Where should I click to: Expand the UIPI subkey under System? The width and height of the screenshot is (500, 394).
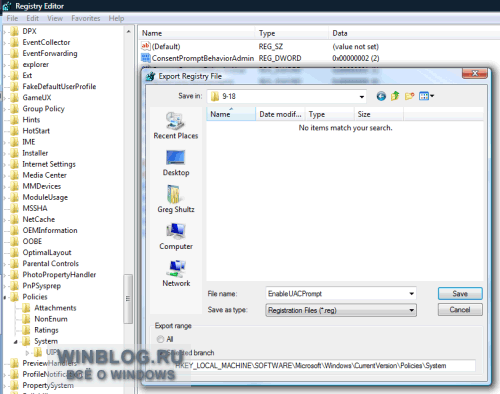pyautogui.click(x=27, y=352)
